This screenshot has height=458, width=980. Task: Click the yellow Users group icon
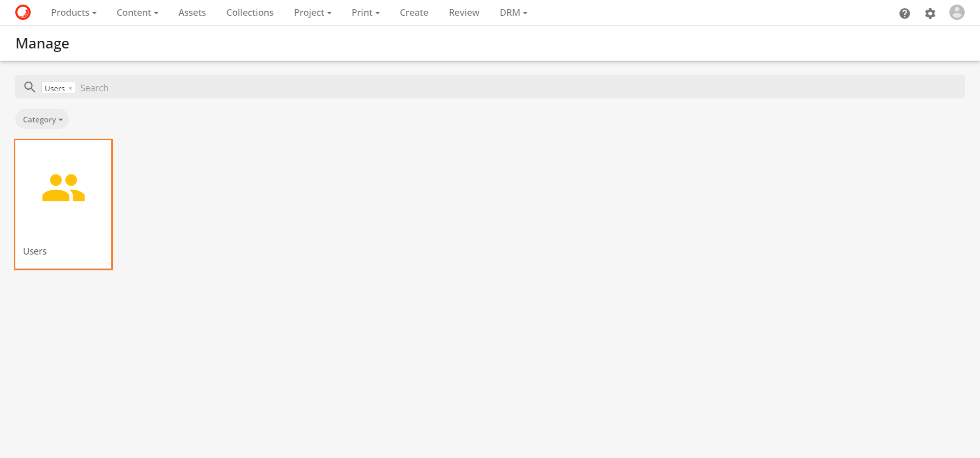[x=63, y=188]
